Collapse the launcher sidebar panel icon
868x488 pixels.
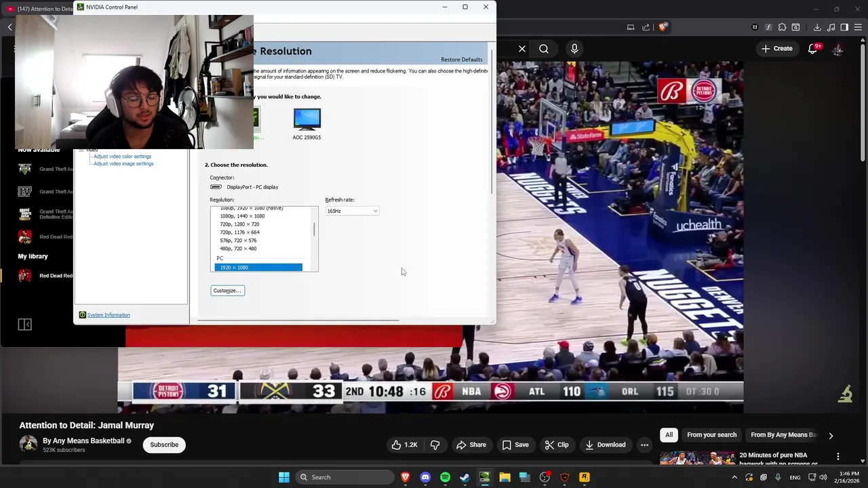pyautogui.click(x=25, y=325)
